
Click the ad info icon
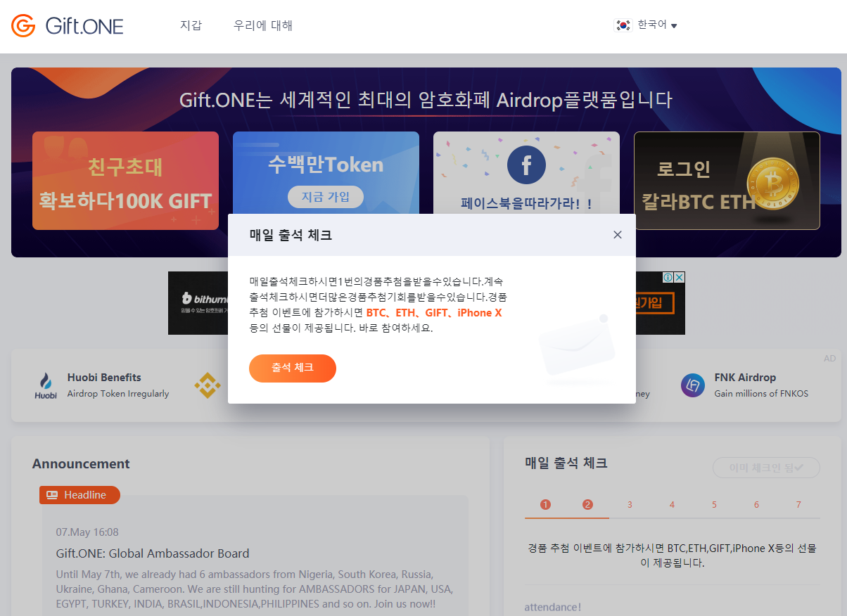(668, 277)
